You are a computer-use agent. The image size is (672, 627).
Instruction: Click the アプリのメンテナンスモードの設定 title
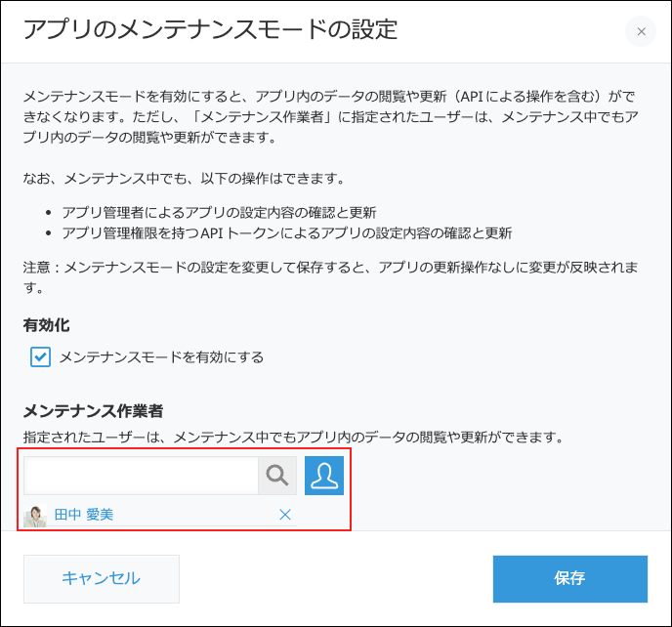click(x=210, y=29)
